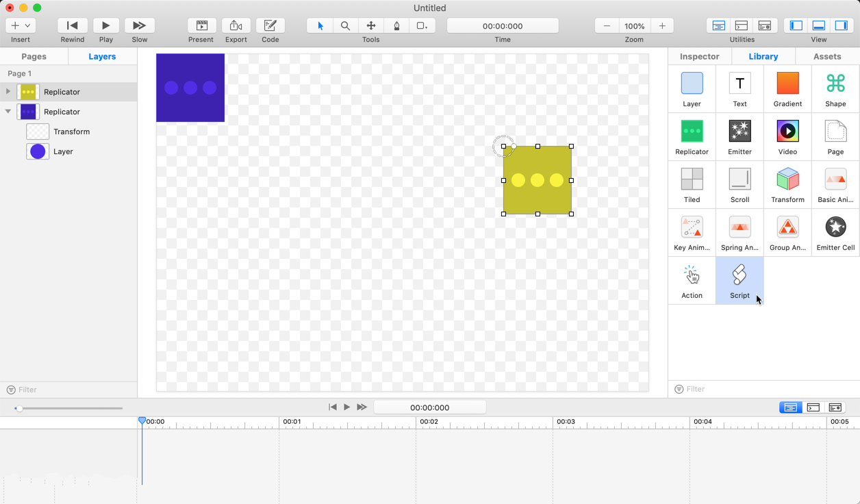The width and height of the screenshot is (860, 504).
Task: Click the Rewind toolbar button
Action: tap(73, 25)
